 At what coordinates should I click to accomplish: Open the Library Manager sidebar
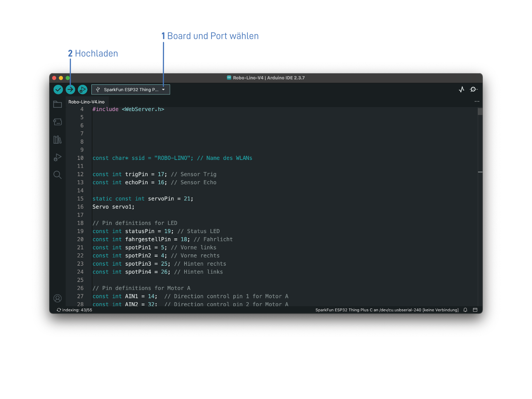[x=58, y=140]
